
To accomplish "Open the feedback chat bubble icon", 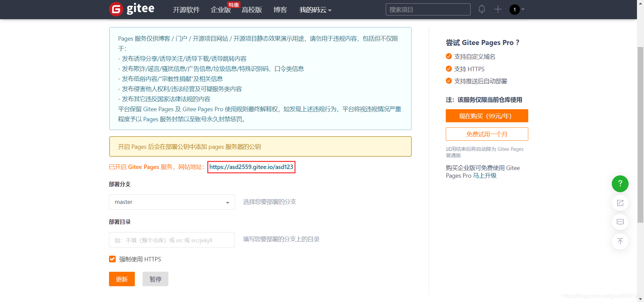I will point(620,222).
